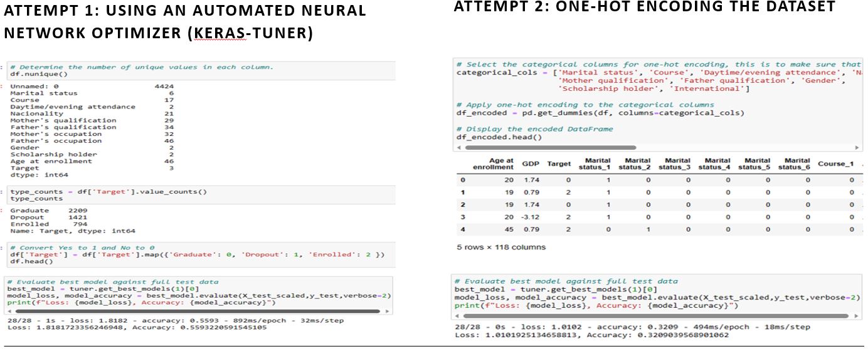Viewport: 868px width, 349px height.
Task: Click row index 4 of the encoded table
Action: tap(462, 229)
